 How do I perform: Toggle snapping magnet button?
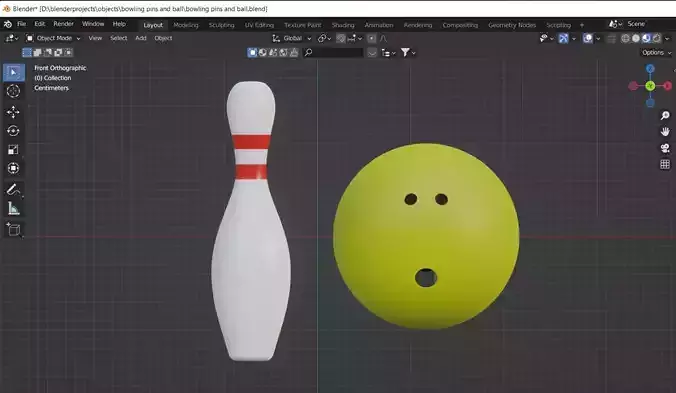(x=341, y=38)
